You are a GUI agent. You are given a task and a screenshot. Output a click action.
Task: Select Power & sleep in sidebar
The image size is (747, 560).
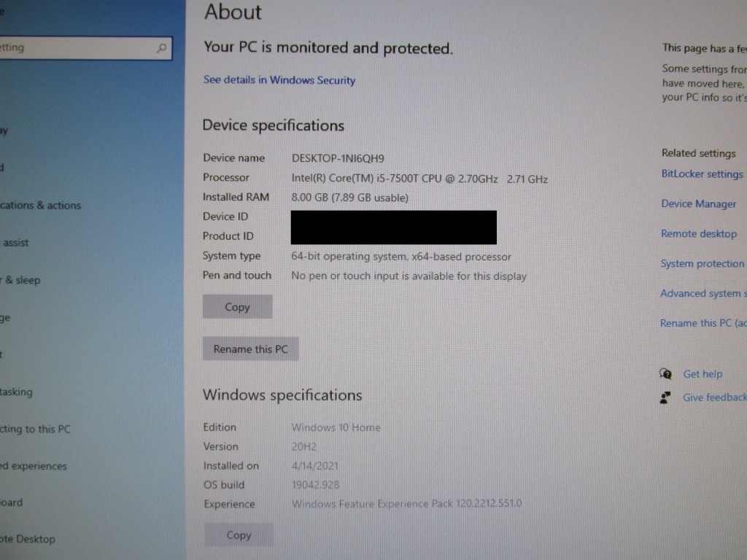(20, 280)
